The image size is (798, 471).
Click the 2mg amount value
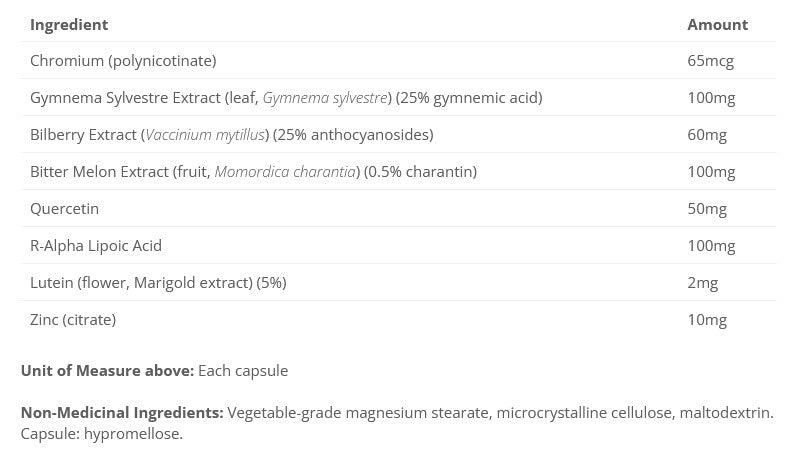[x=703, y=283]
